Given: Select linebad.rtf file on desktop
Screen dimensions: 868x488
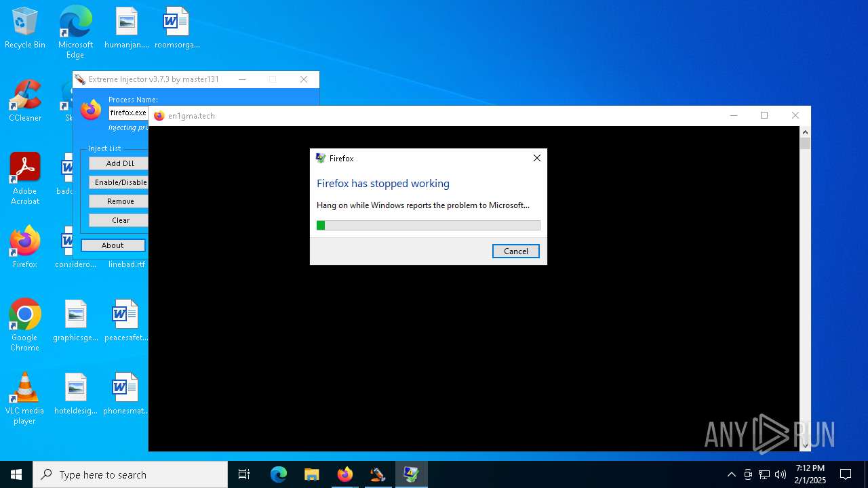Looking at the screenshot, I should tap(127, 264).
